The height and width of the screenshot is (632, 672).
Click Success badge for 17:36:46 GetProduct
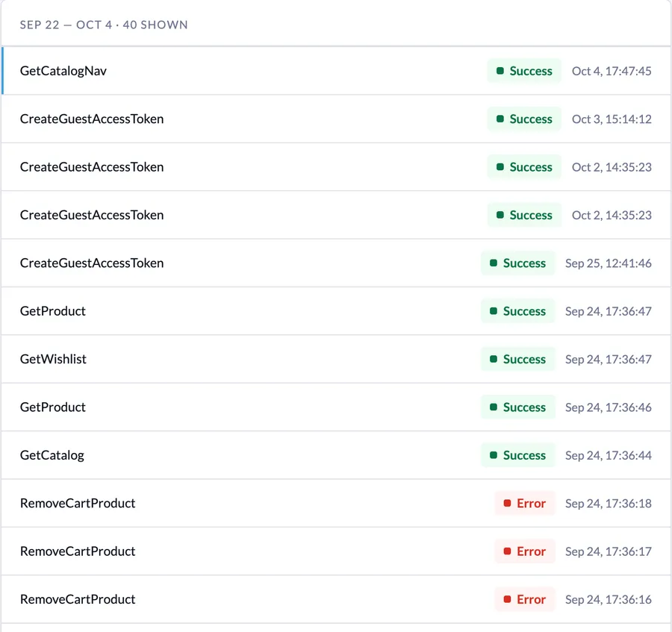pos(517,407)
